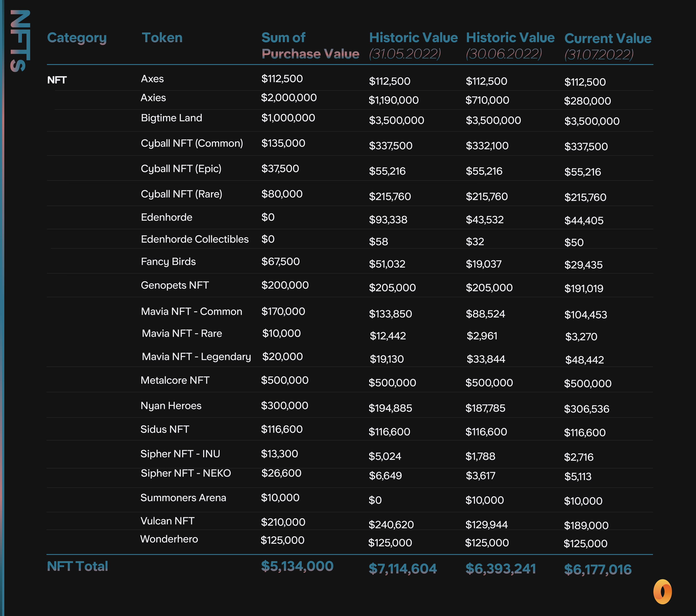
Task: Click the Category column header
Action: tap(77, 38)
